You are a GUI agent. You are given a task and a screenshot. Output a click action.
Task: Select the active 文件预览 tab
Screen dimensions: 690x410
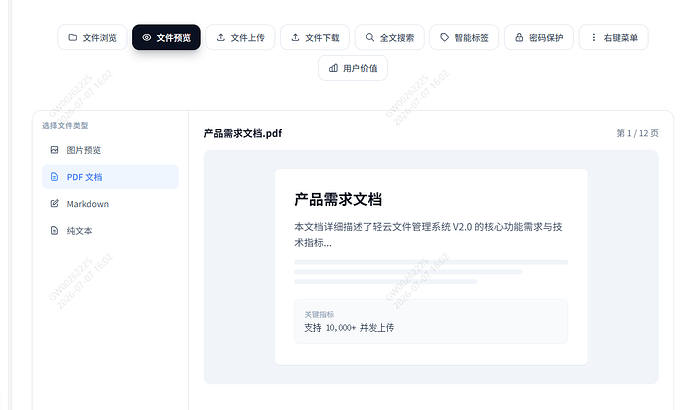click(x=166, y=37)
